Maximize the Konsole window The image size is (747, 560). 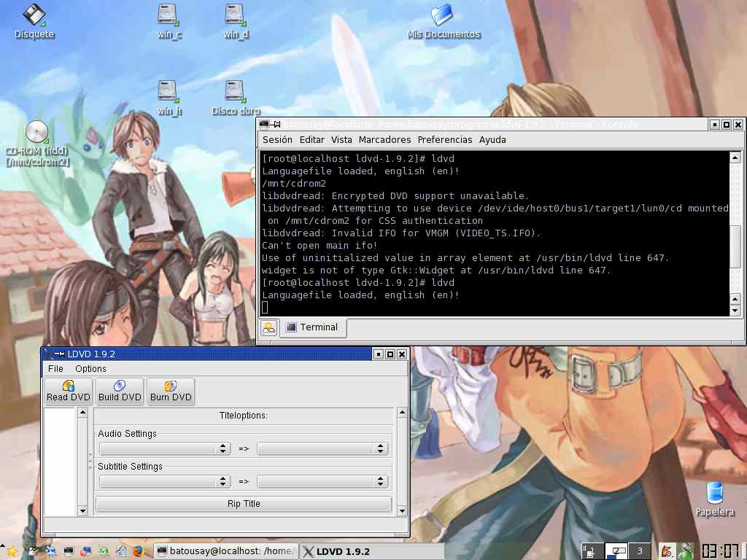(726, 124)
